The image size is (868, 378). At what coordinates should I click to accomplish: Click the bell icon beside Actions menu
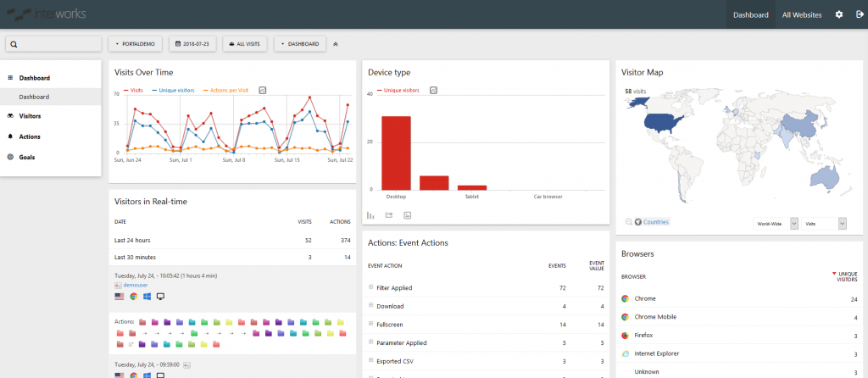(10, 136)
